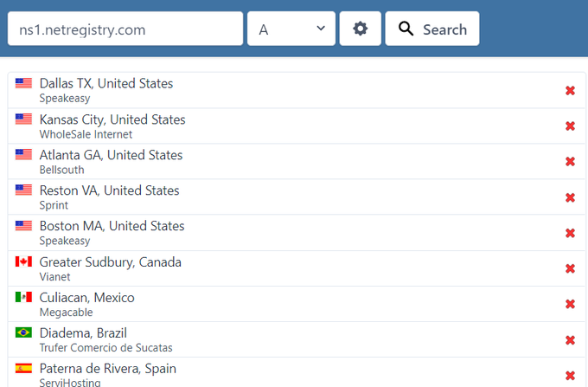This screenshot has width=588, height=387.
Task: Click the Canada flag next to Greater Sudbury
Action: pyautogui.click(x=23, y=261)
